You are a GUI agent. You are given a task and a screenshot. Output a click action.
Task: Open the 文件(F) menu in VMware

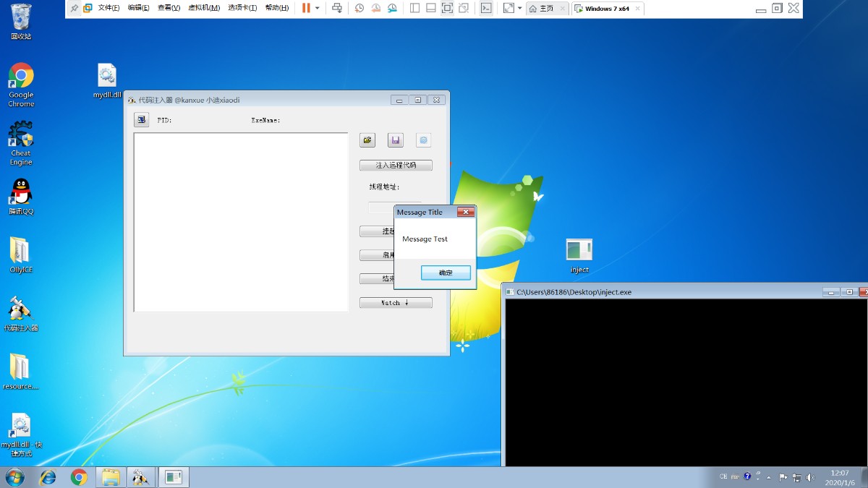point(109,8)
